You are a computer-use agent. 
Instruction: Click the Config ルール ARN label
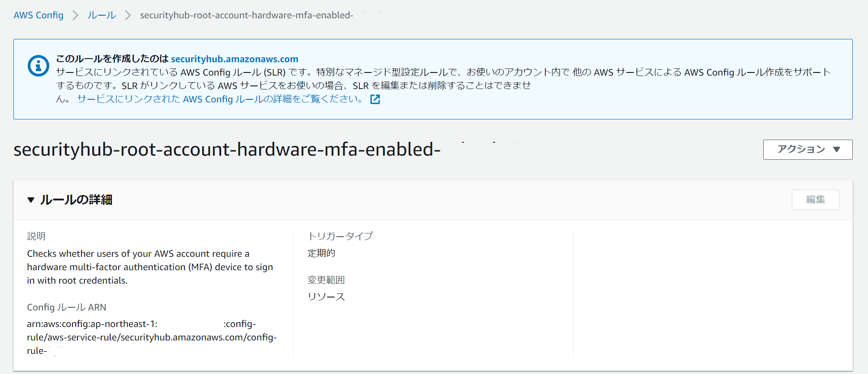click(67, 307)
